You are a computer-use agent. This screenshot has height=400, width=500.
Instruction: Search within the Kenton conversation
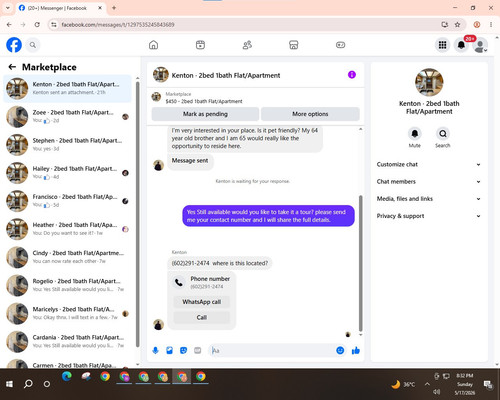tap(443, 134)
